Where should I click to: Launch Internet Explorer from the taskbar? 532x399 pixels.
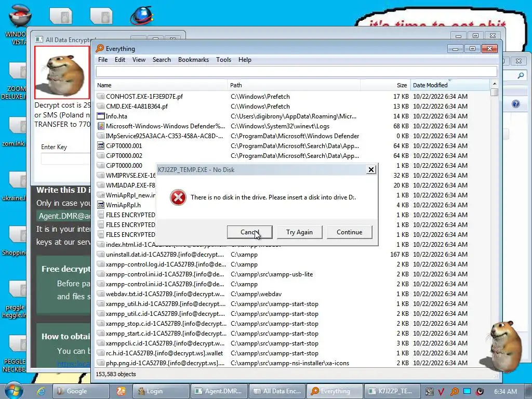pos(41,391)
